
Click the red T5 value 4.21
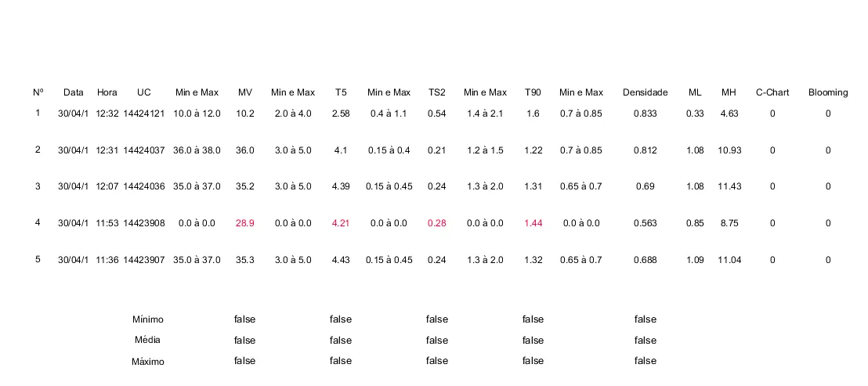pyautogui.click(x=341, y=223)
